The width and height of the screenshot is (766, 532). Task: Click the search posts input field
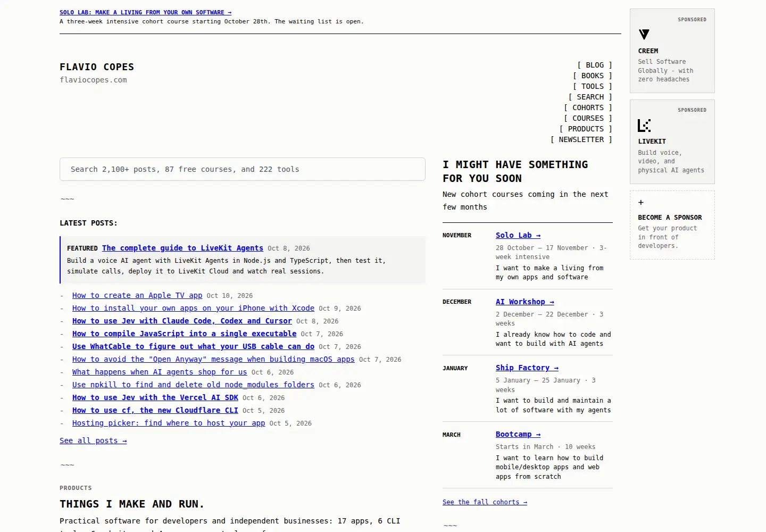pyautogui.click(x=243, y=169)
